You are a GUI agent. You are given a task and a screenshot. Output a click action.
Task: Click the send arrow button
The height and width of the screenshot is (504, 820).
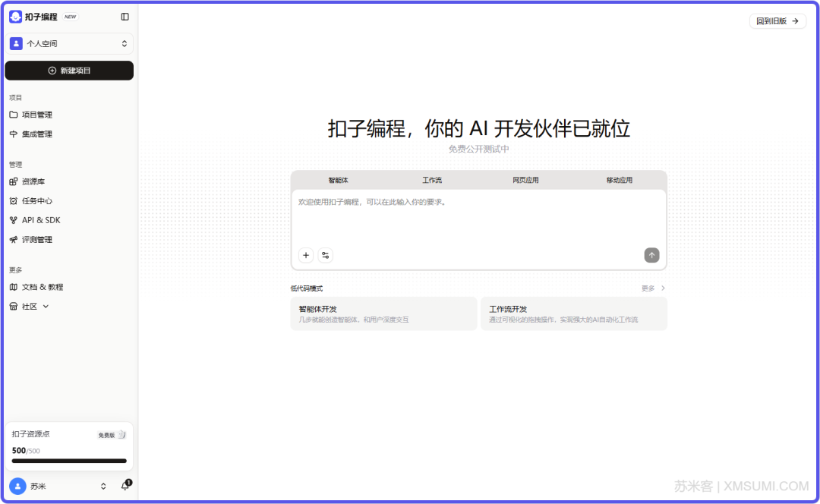[x=651, y=255]
